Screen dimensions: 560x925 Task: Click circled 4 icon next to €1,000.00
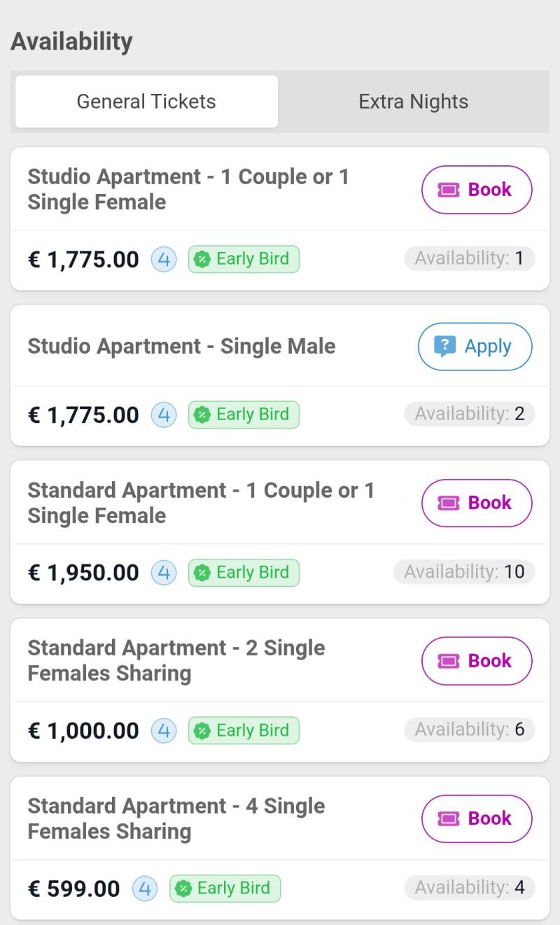164,731
